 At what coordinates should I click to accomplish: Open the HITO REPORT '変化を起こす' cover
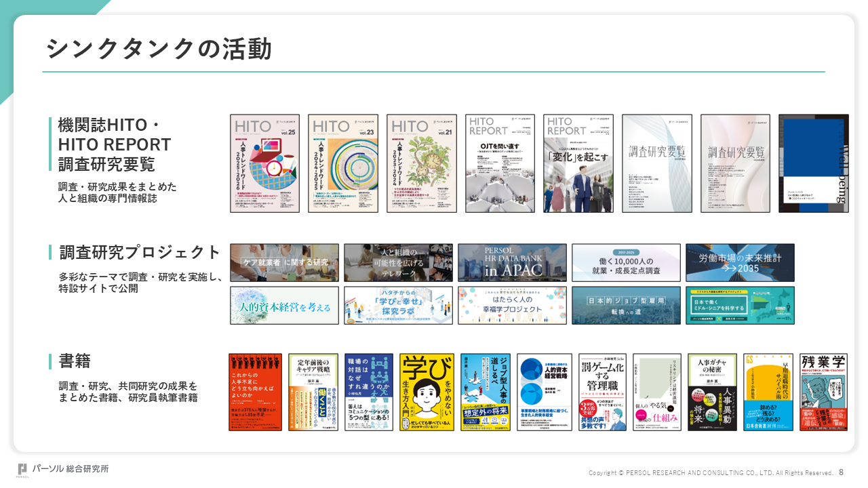click(x=578, y=163)
